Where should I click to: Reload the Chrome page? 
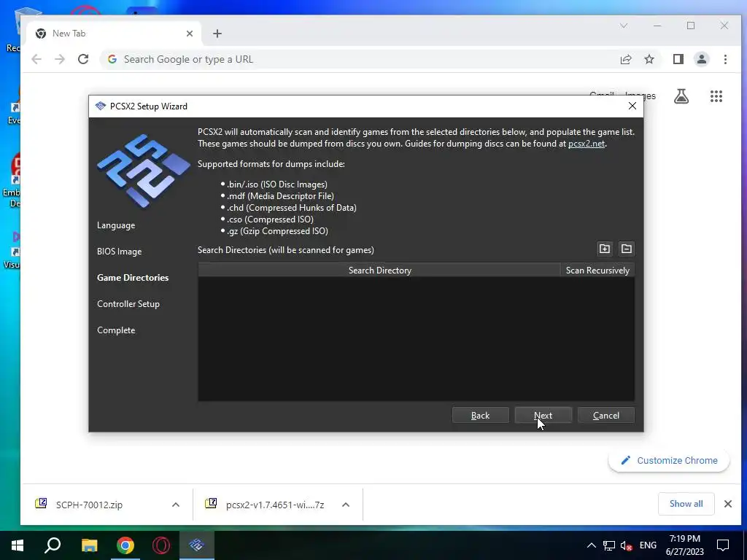click(x=83, y=59)
